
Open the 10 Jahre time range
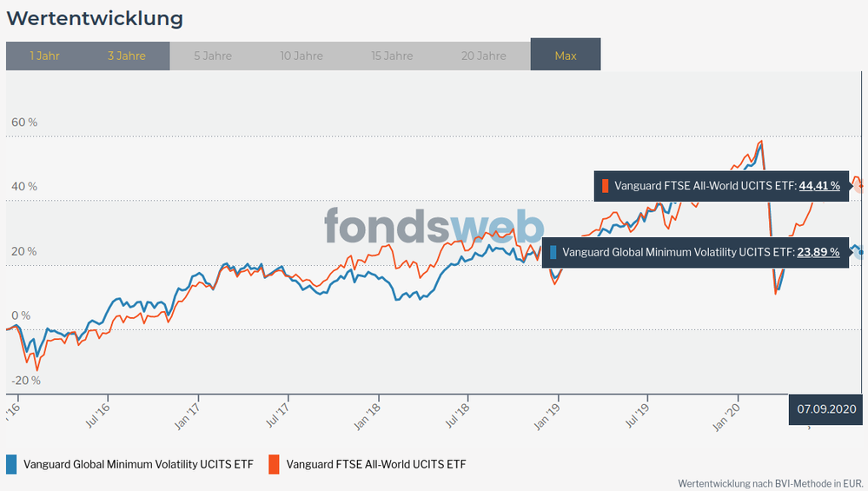(x=301, y=56)
